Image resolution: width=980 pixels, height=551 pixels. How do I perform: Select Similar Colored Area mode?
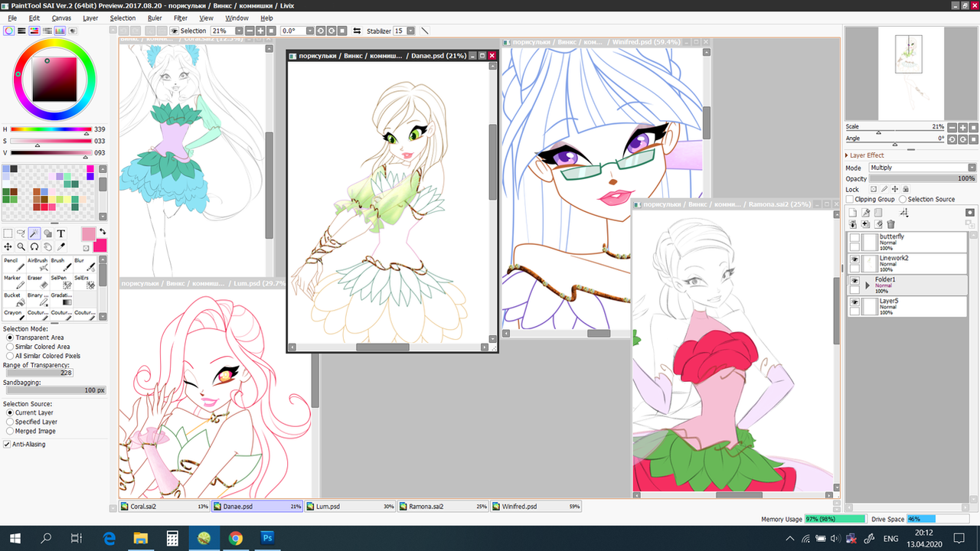pos(10,347)
